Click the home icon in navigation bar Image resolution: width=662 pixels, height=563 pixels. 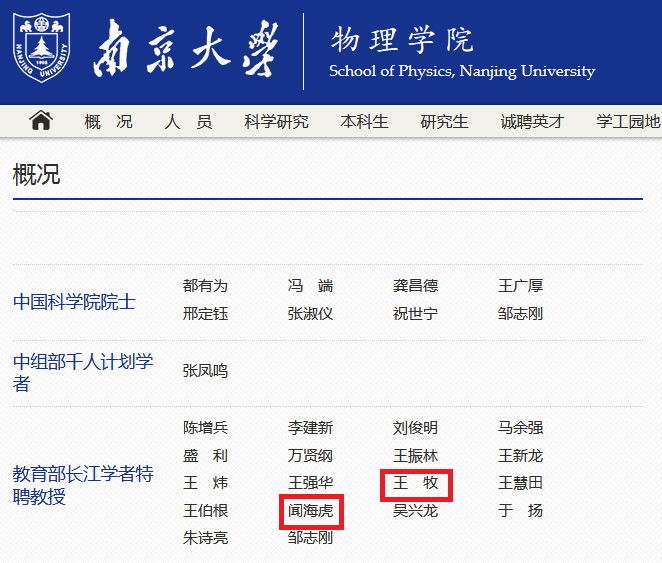41,120
